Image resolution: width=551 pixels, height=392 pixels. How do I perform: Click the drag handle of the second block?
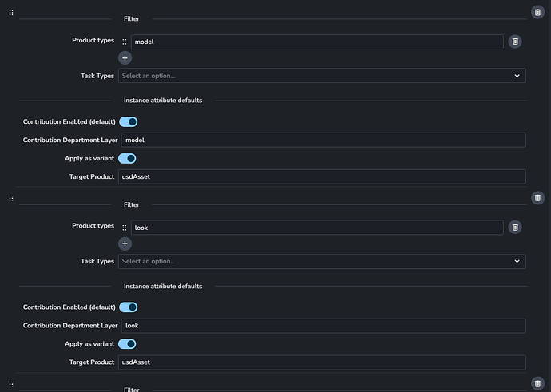pos(11,197)
